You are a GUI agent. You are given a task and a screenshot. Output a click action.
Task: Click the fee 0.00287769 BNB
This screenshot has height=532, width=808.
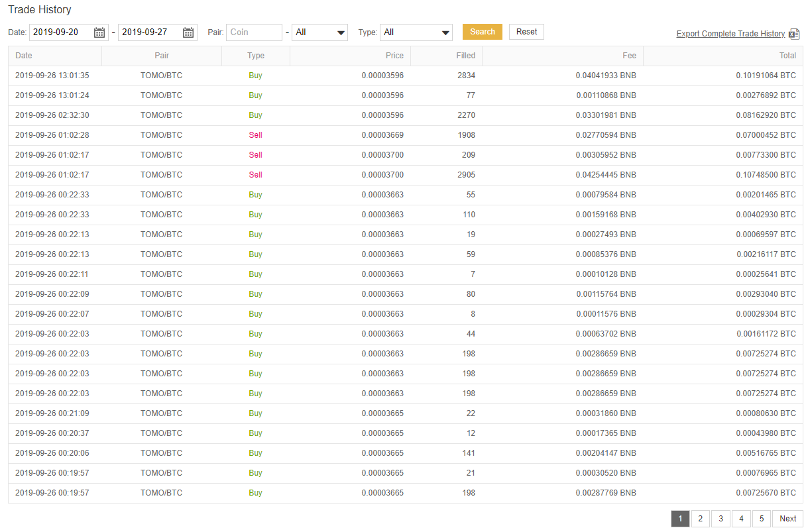pos(606,493)
